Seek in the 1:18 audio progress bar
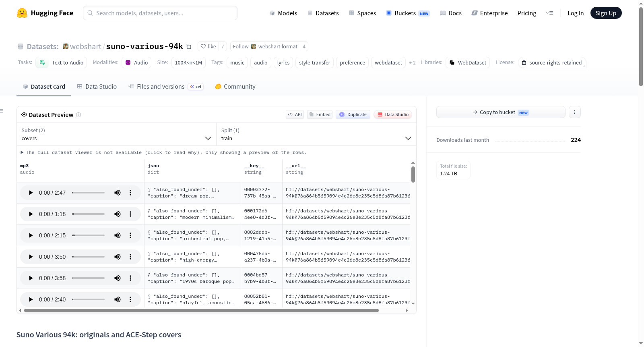Image resolution: width=644 pixels, height=347 pixels. click(88, 214)
